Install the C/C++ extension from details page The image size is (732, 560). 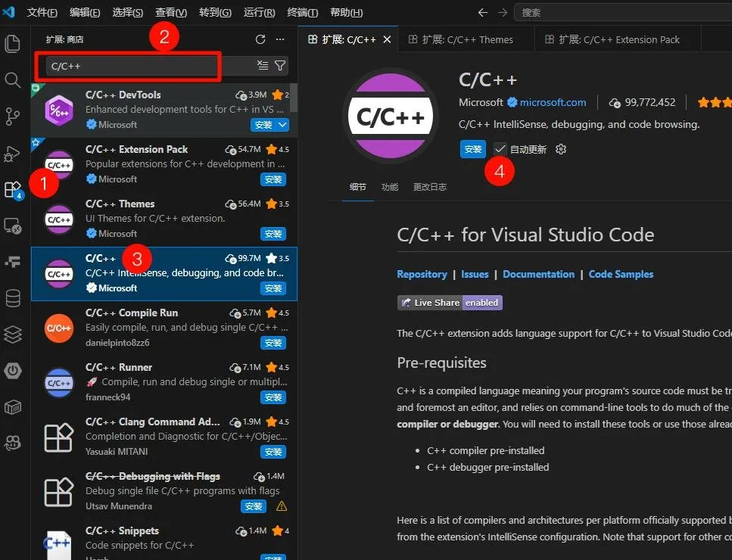(473, 149)
